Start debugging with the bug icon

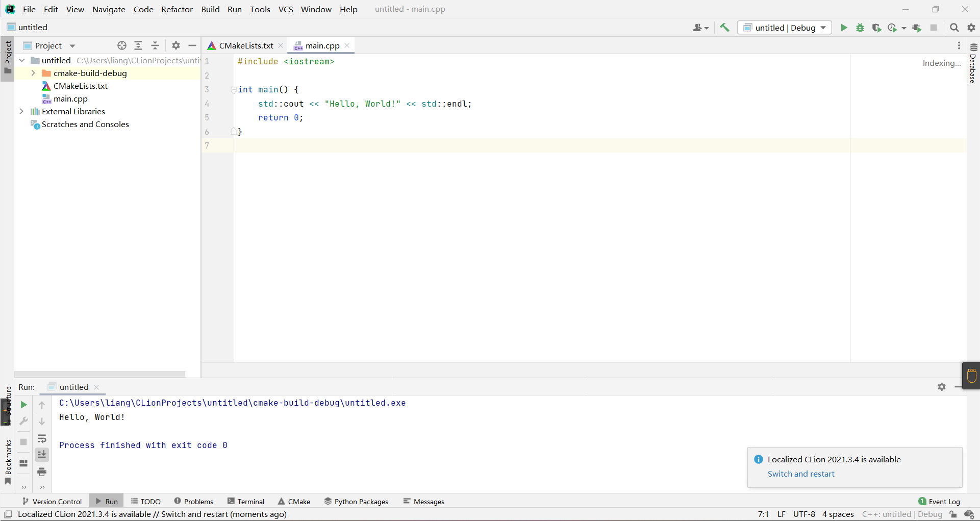[x=860, y=28]
